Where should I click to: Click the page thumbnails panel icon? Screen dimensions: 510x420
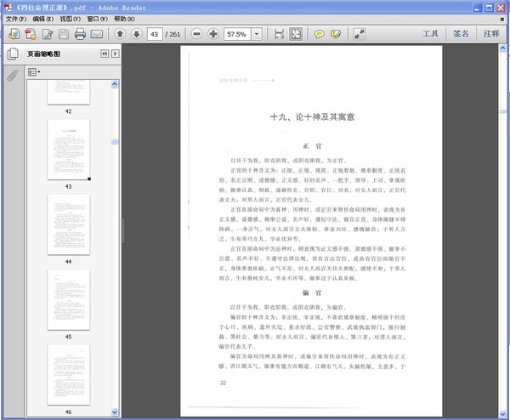pos(13,54)
